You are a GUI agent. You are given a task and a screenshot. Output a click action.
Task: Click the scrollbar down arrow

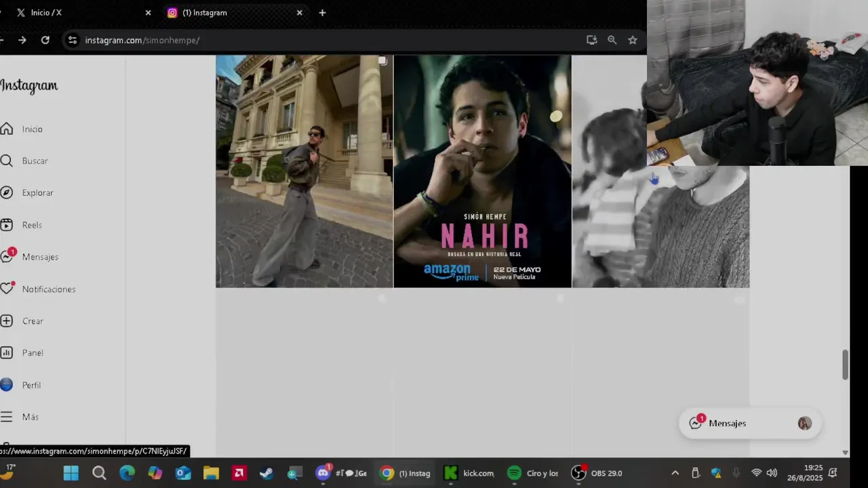845,452
